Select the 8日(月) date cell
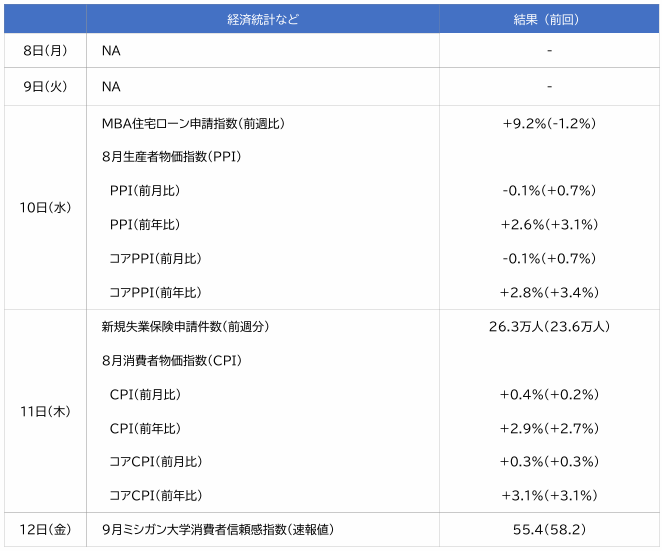This screenshot has width=662, height=551. pyautogui.click(x=45, y=51)
